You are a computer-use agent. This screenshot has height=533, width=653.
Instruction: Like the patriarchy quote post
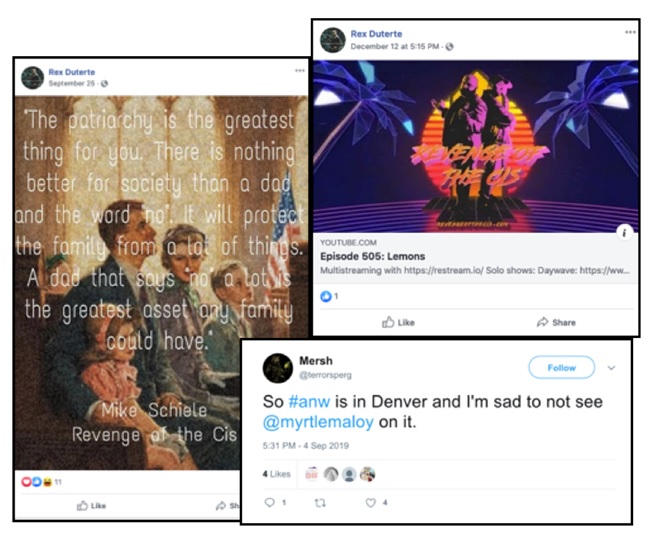pos(91,506)
